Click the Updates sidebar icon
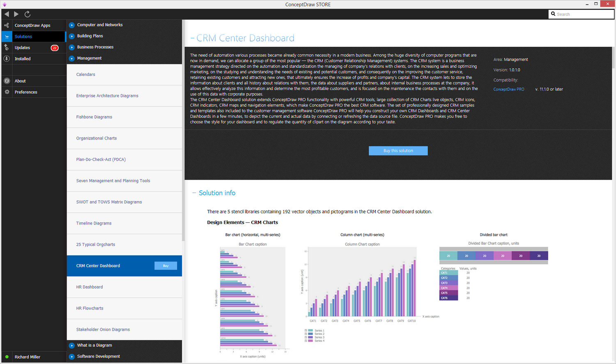 7,48
